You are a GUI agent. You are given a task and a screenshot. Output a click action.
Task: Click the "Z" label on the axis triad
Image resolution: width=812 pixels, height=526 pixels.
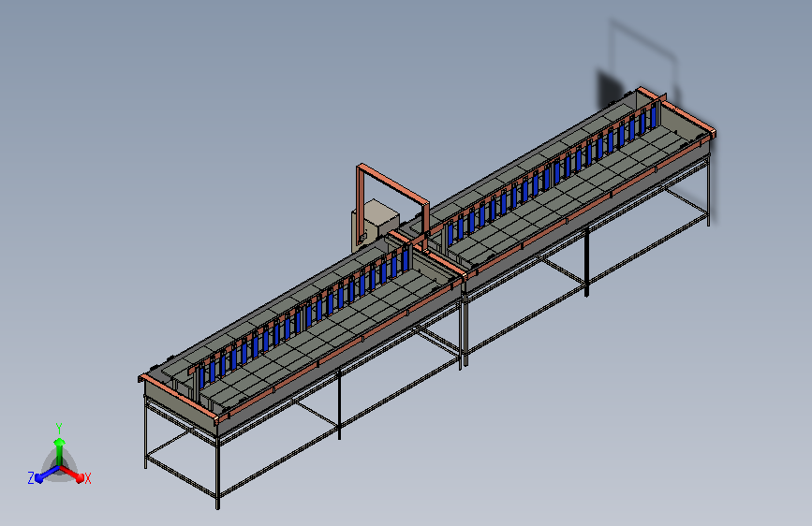31,478
